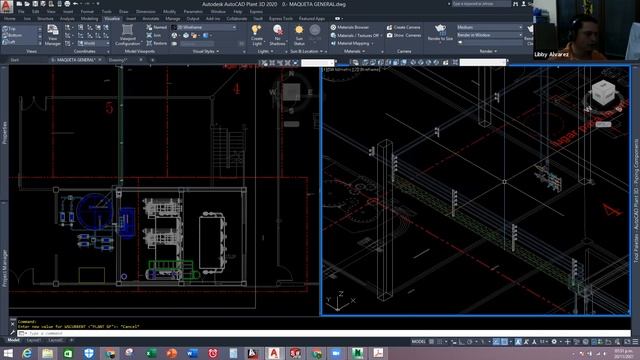This screenshot has width=640, height=360.
Task: Open View Manager in Views panel
Action: (53, 35)
